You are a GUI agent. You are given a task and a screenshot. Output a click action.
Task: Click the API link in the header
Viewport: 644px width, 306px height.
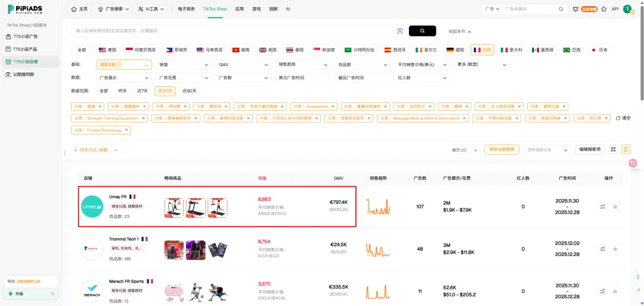[615, 8]
